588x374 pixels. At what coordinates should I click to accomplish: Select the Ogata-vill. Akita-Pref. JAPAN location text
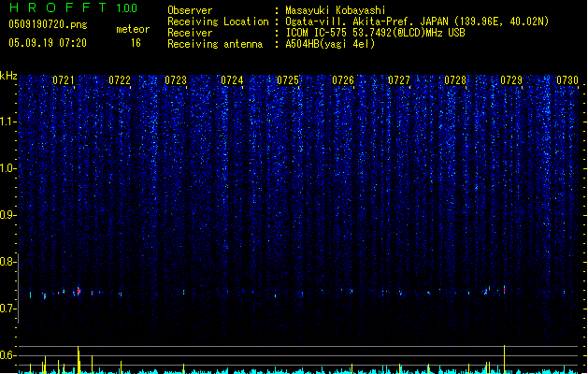click(417, 22)
